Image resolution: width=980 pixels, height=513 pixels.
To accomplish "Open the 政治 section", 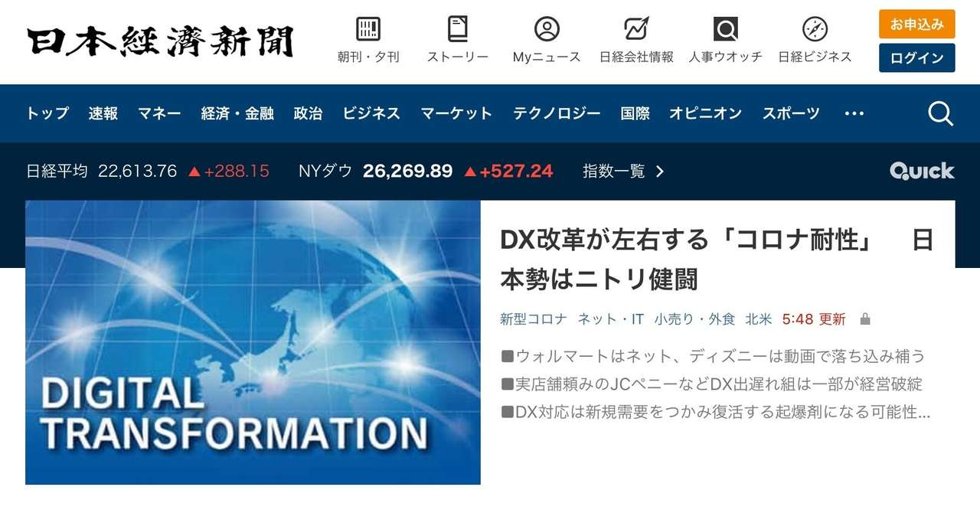I will pos(308,113).
